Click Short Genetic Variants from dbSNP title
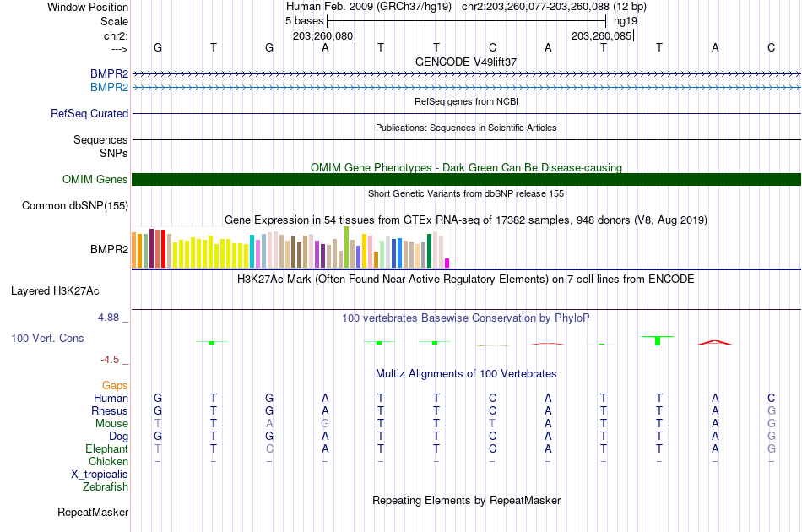This screenshot has height=532, width=802. click(466, 193)
